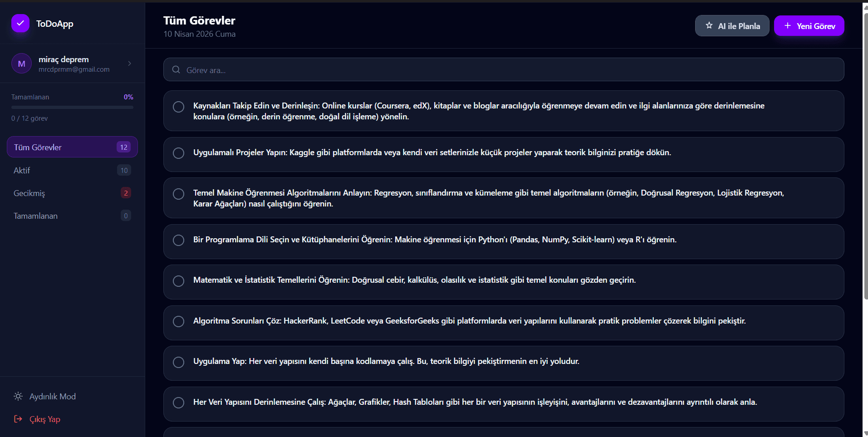
Task: Click the sun icon for Aydınlık Mod
Action: (x=18, y=396)
